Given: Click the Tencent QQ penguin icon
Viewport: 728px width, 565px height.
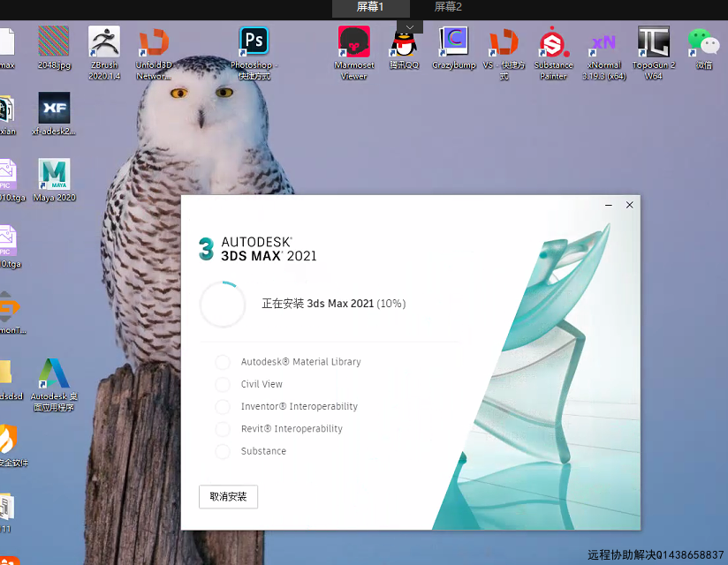Looking at the screenshot, I should click(x=404, y=48).
